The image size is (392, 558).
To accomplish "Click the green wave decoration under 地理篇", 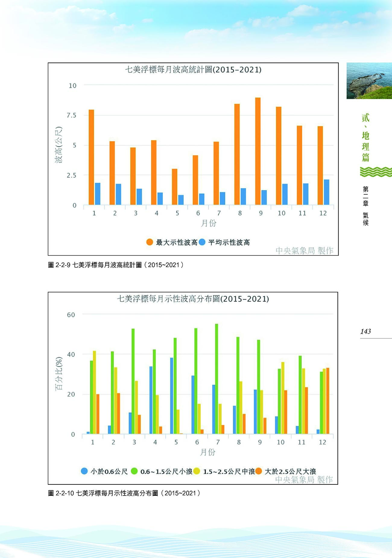I will (375, 171).
